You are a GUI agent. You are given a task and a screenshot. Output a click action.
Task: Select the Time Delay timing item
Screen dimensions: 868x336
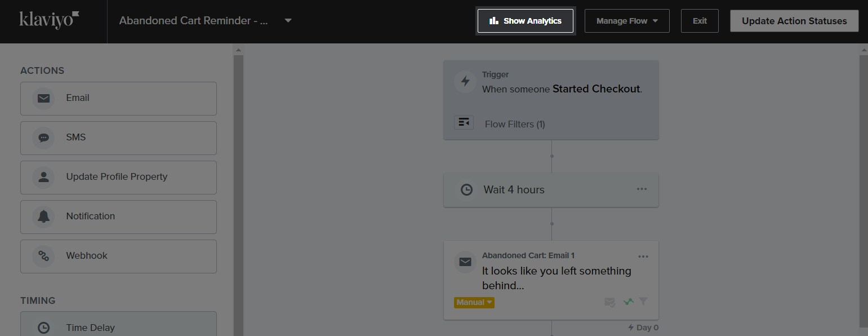pos(118,324)
